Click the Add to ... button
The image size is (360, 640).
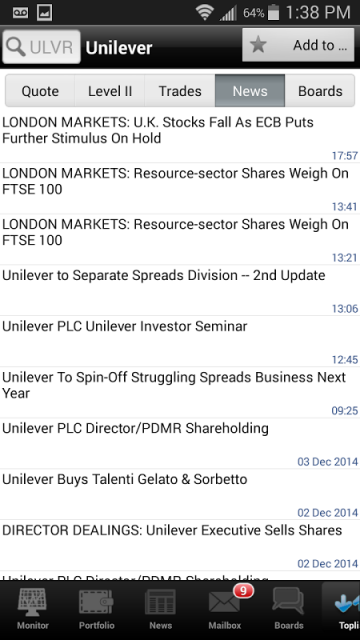[298, 45]
